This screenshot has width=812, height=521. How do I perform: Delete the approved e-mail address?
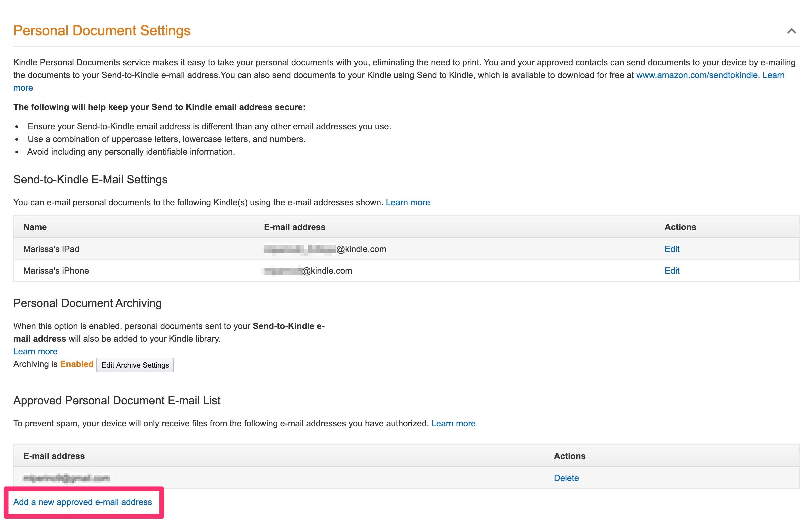coord(566,478)
